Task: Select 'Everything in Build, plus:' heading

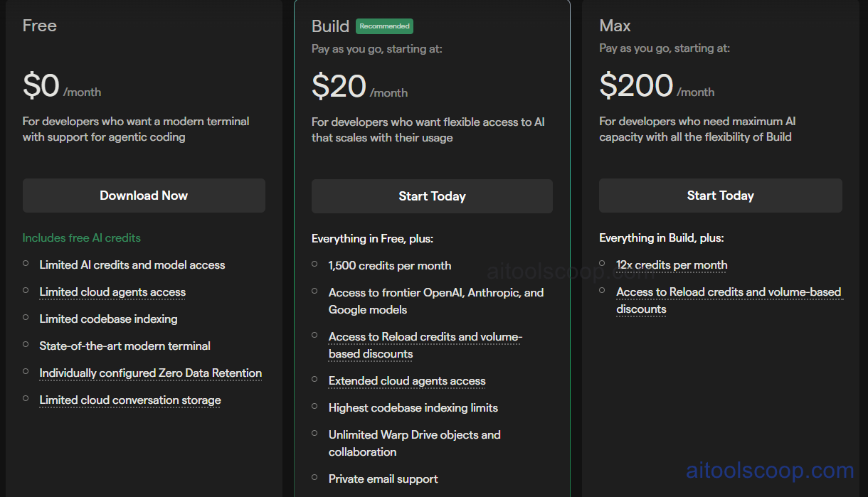Action: (662, 238)
